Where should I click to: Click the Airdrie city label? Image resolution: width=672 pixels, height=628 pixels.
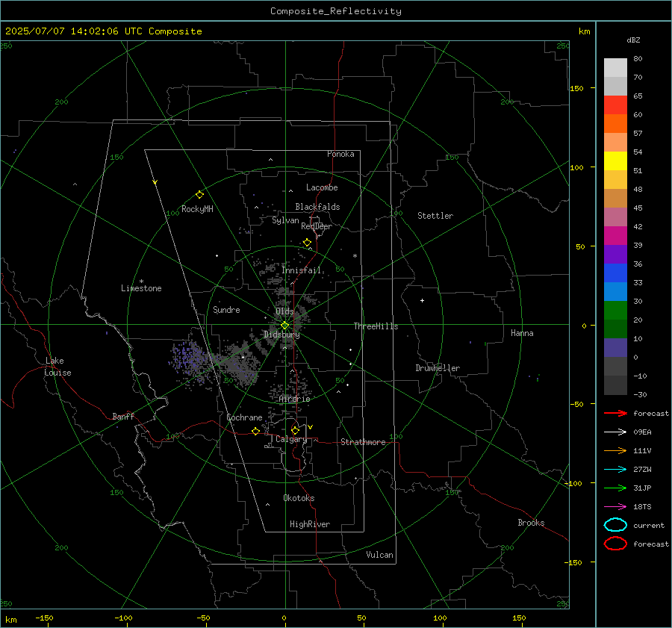tap(294, 399)
